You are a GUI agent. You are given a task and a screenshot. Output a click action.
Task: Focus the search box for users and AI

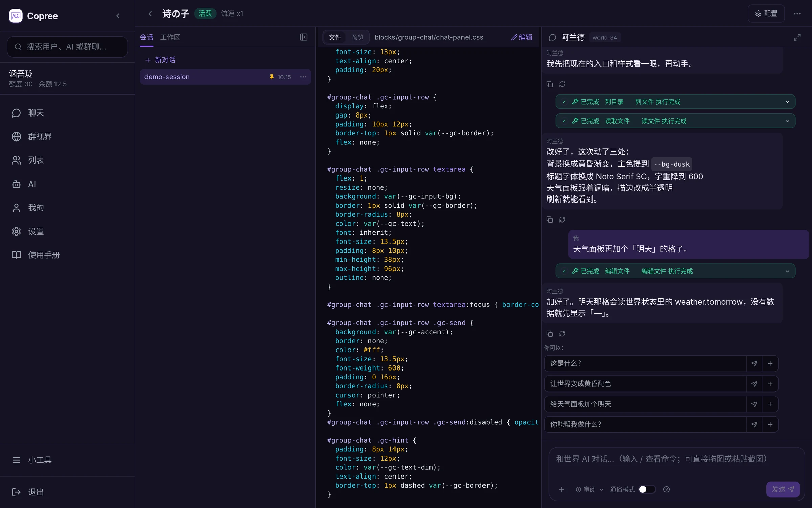[67, 47]
